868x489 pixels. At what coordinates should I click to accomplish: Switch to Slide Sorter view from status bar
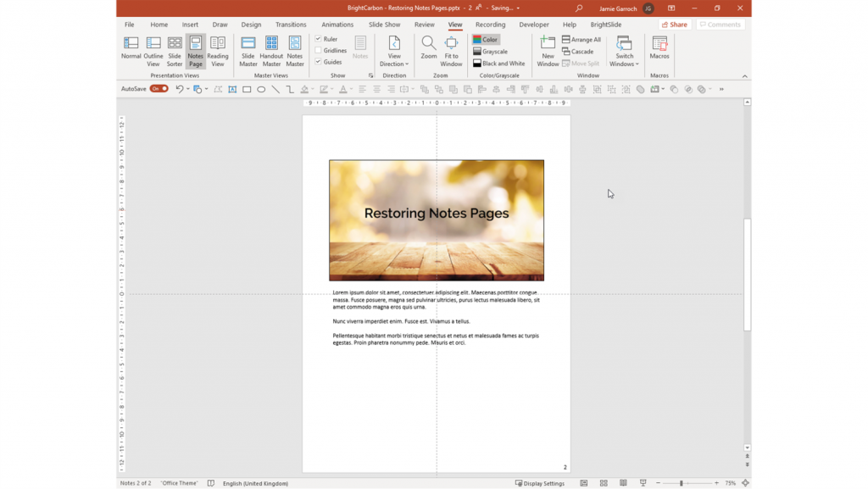tap(603, 482)
